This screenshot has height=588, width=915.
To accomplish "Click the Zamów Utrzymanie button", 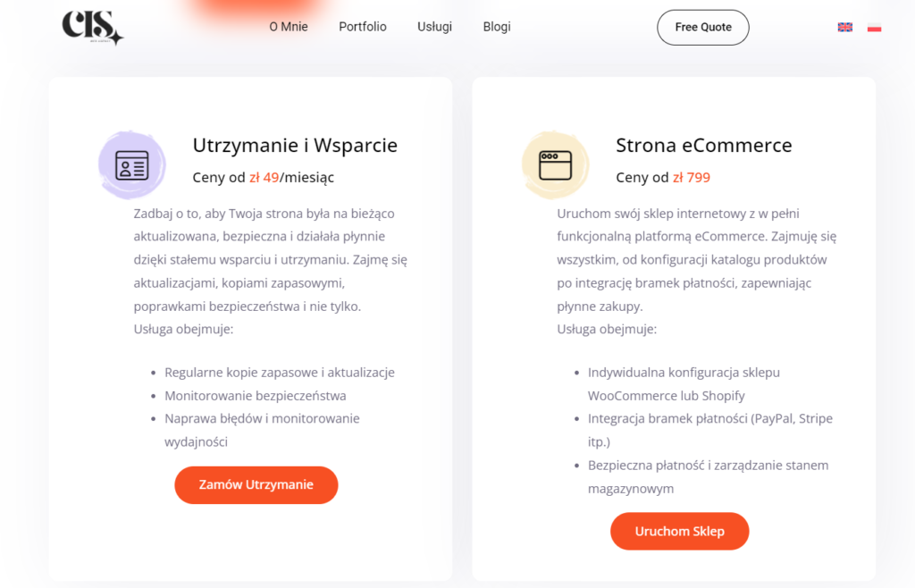I will click(256, 484).
